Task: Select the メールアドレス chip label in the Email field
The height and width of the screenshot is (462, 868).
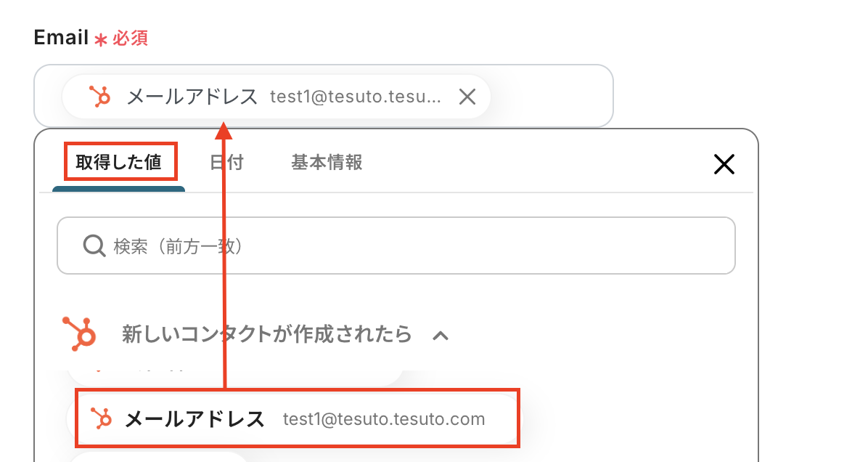Action: pyautogui.click(x=192, y=97)
